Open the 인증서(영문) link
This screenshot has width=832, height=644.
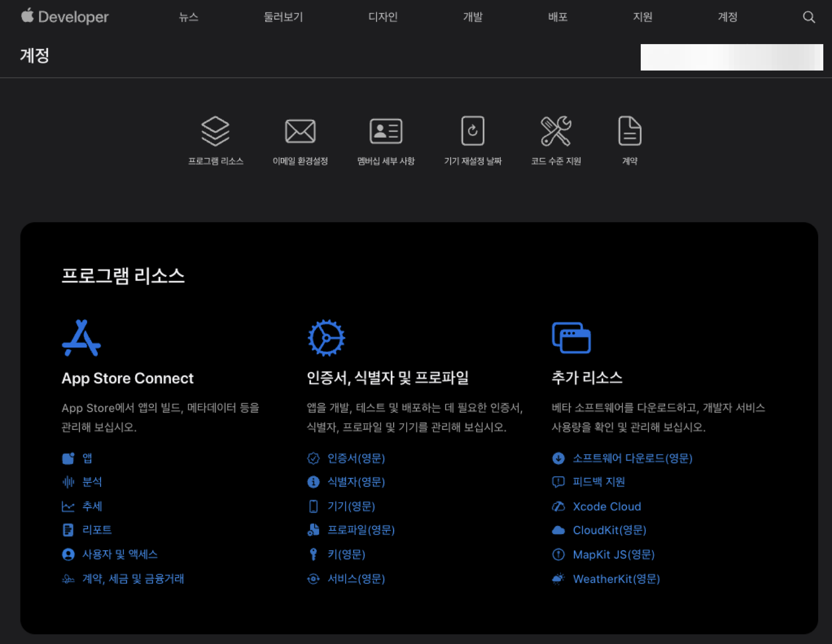[356, 458]
